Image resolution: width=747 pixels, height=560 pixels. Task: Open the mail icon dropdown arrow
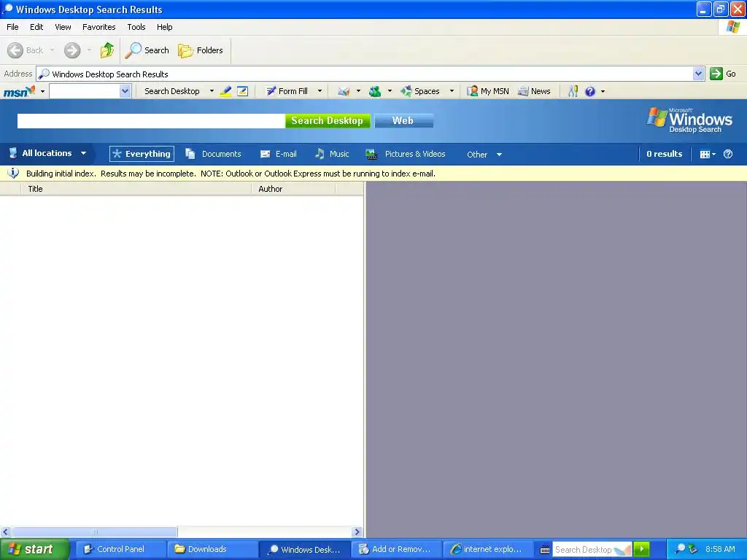click(x=358, y=91)
